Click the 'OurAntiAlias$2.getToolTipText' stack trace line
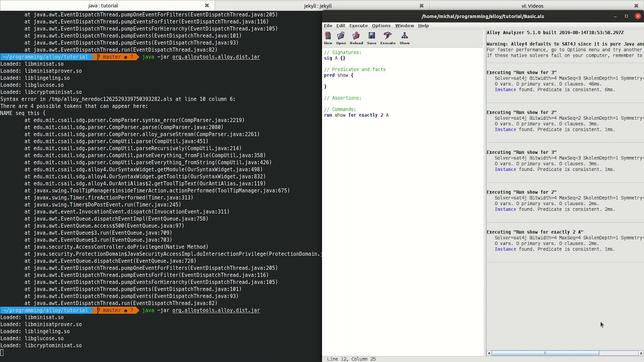 [145, 184]
